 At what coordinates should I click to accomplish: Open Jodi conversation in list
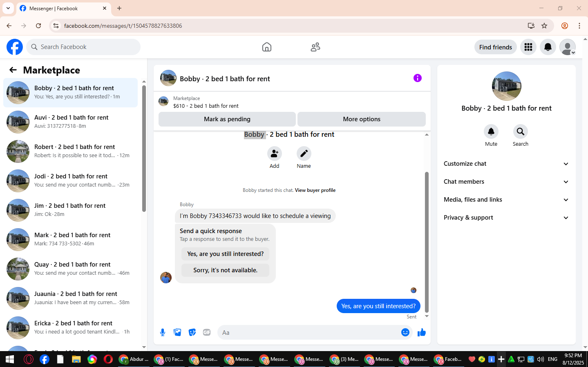70,181
